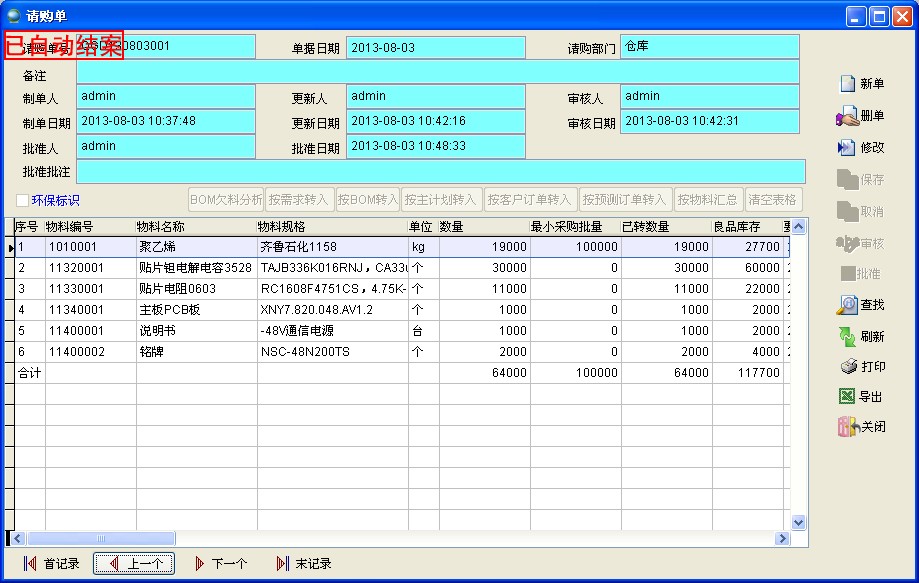The width and height of the screenshot is (919, 583).
Task: Click the 单据日期 field showing 2013-08-03
Action: tap(435, 48)
